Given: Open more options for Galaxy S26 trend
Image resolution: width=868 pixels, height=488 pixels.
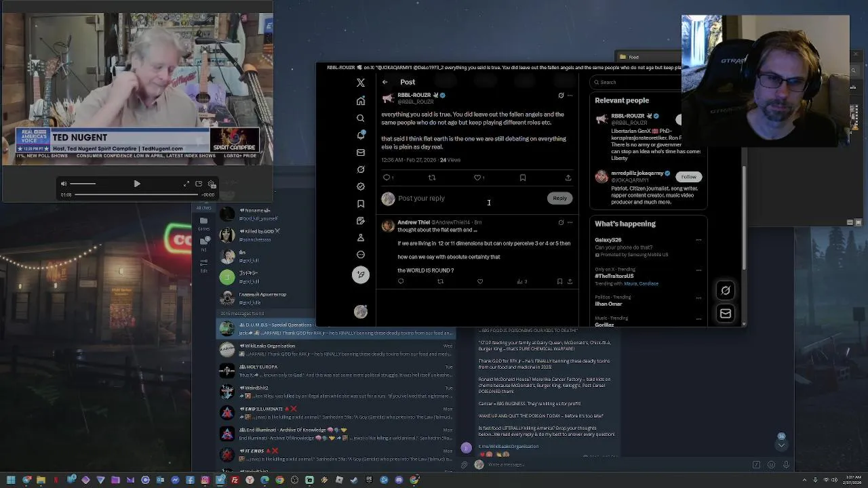Looking at the screenshot, I should (x=698, y=240).
